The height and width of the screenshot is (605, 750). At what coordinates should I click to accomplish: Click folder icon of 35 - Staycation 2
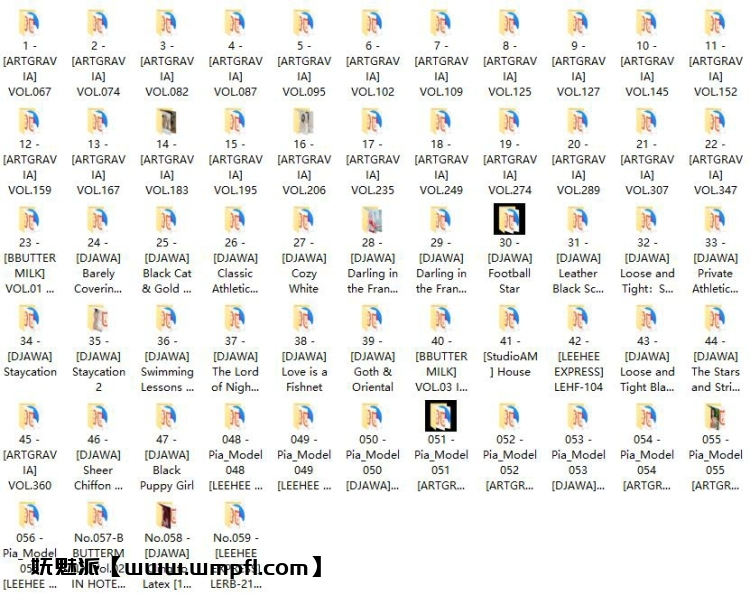tap(98, 318)
